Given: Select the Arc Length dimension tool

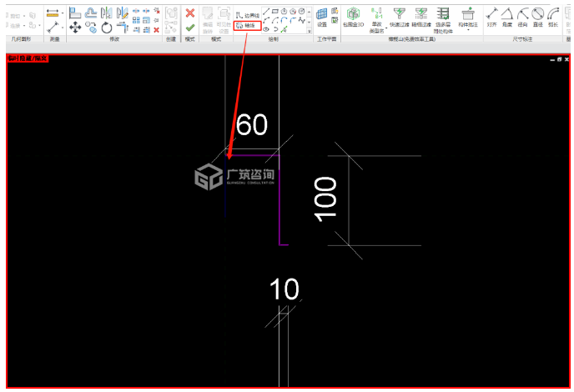Looking at the screenshot, I should point(553,17).
